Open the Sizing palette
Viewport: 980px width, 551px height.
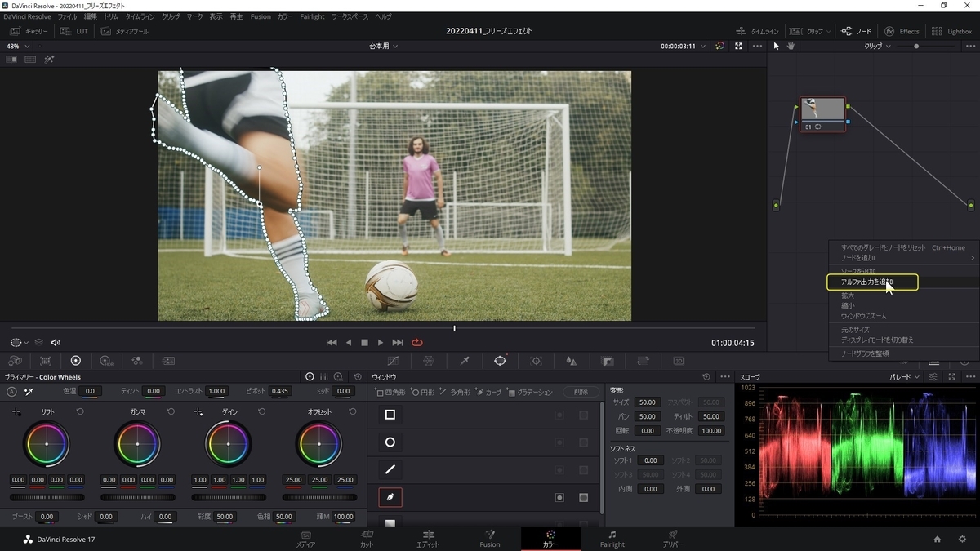[x=644, y=361]
